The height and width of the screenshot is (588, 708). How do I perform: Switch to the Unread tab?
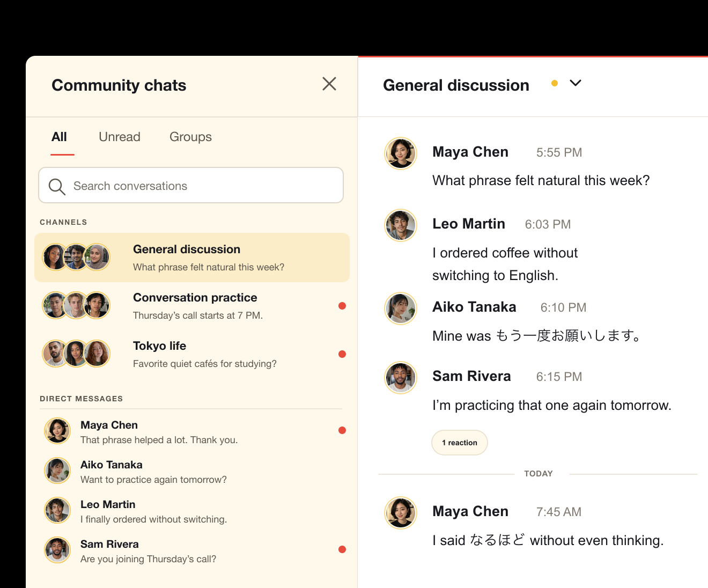click(x=120, y=137)
